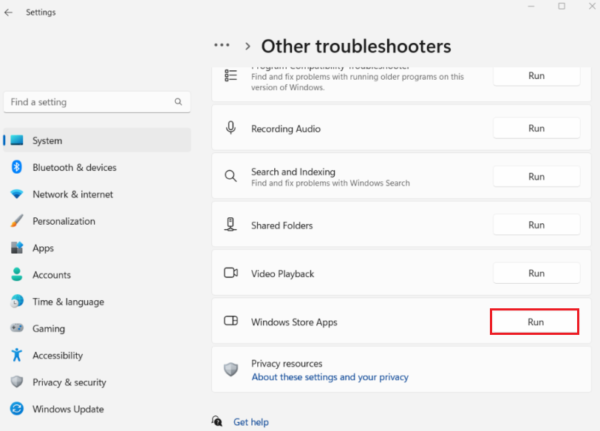
Task: Click the Network & internet wifi icon
Action: coord(17,194)
